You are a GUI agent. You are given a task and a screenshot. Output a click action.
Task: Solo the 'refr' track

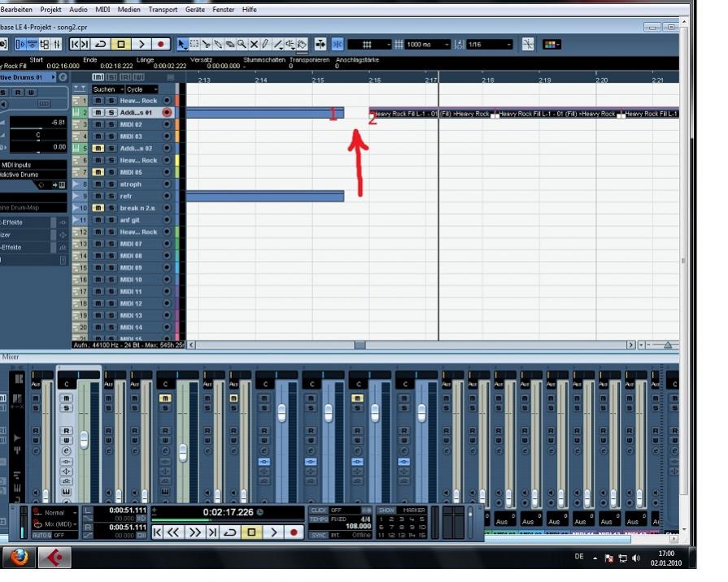click(111, 197)
